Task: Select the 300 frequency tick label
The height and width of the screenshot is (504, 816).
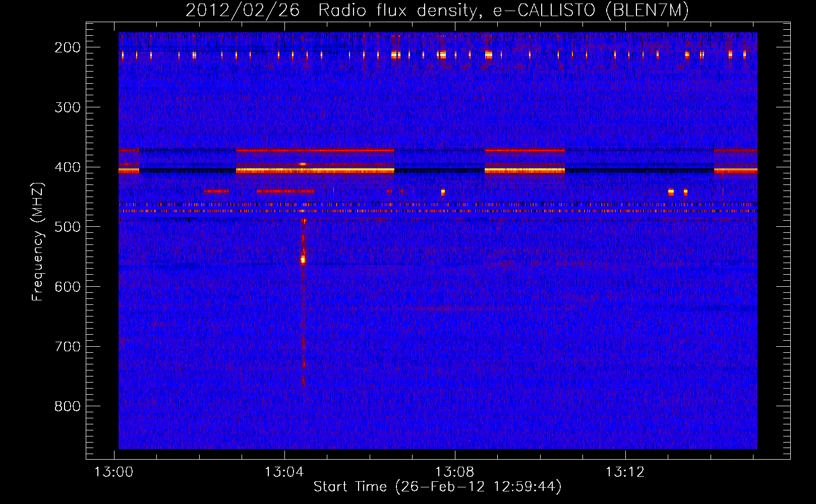Action: [67, 107]
